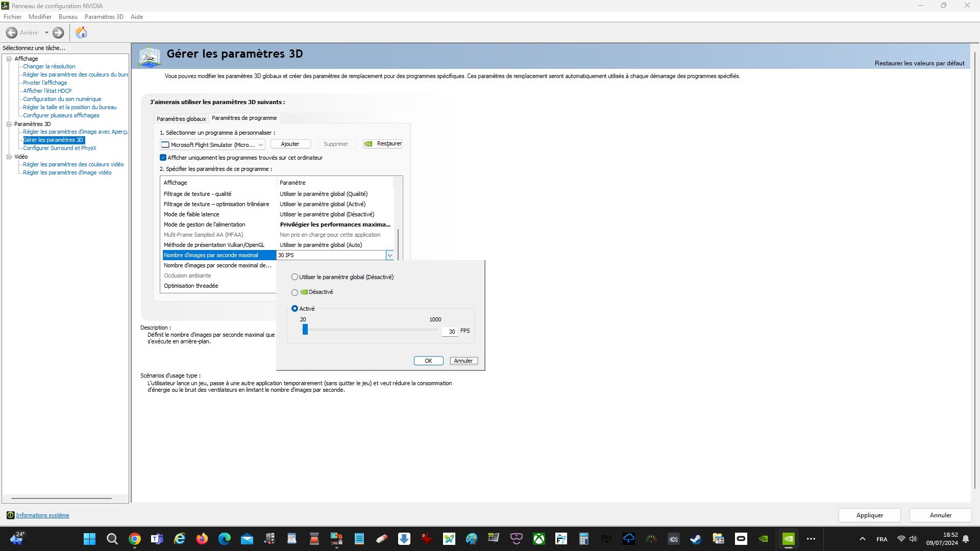Select Utiliser le paramètre global radio
Screen dimensions: 980x551
tap(295, 277)
